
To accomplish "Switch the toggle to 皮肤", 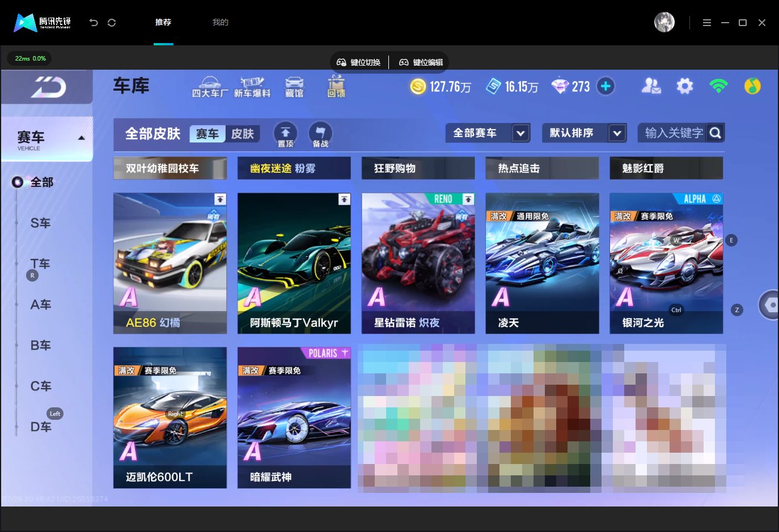I will click(243, 134).
